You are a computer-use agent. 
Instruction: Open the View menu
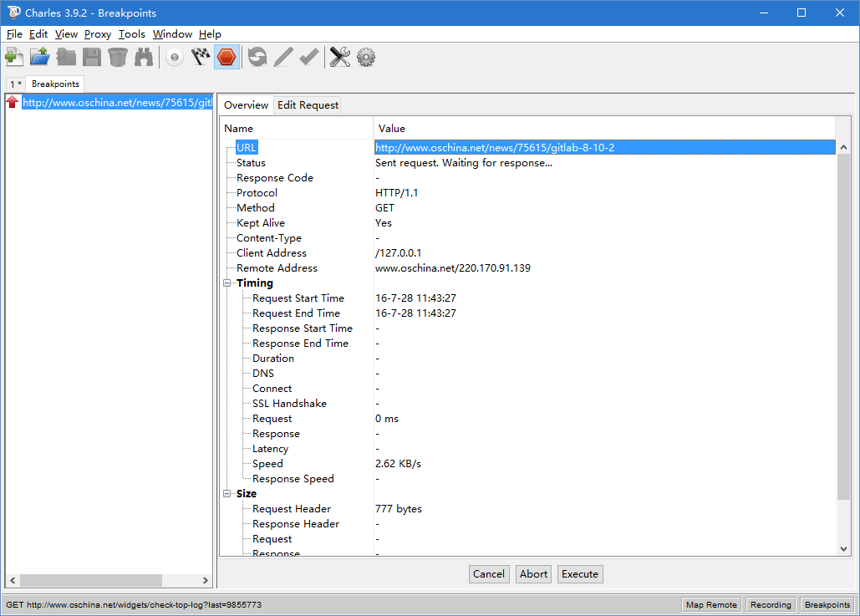pyautogui.click(x=66, y=34)
